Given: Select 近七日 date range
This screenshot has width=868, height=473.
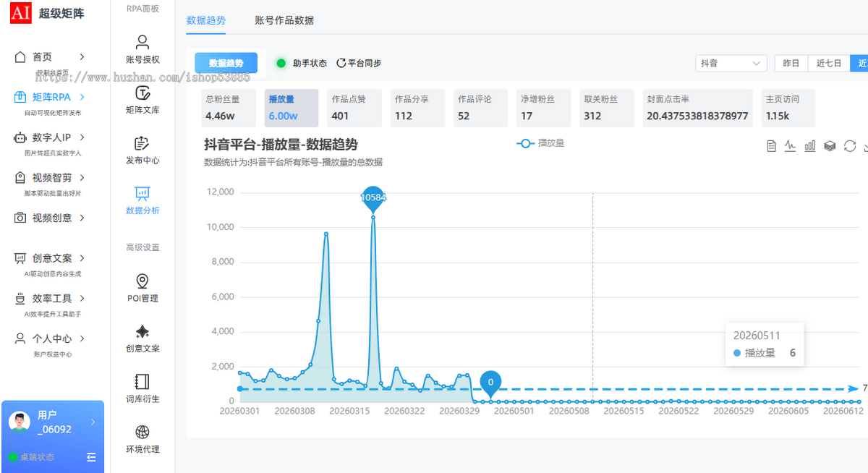Looking at the screenshot, I should [x=829, y=63].
